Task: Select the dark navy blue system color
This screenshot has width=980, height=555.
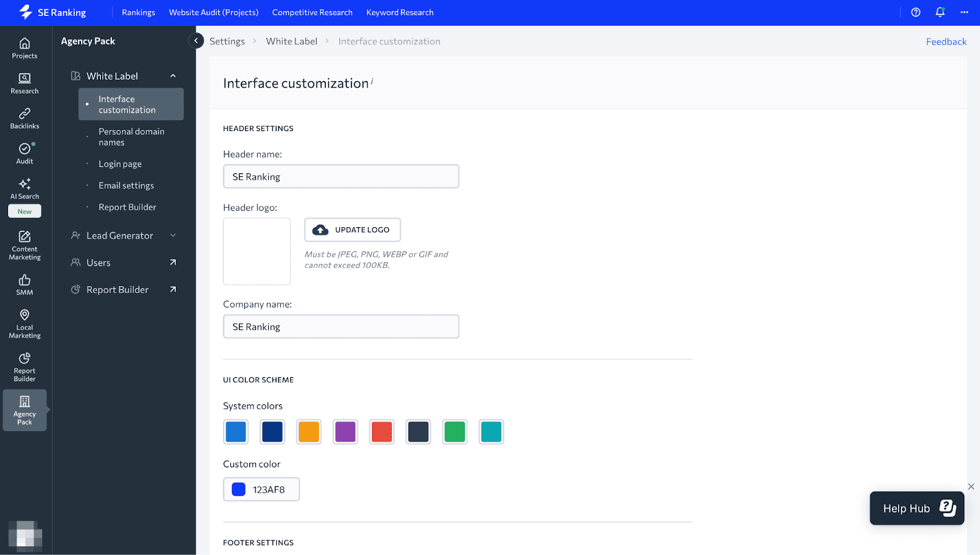Action: pos(273,432)
